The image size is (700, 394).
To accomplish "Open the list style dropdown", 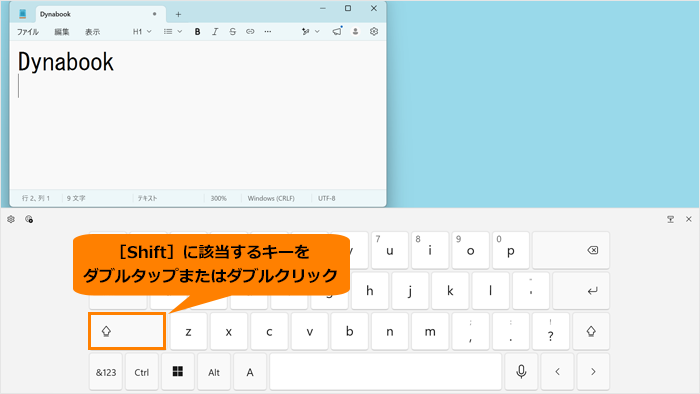I will pos(173,32).
